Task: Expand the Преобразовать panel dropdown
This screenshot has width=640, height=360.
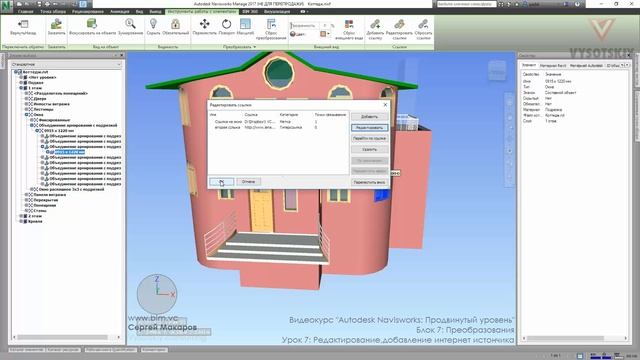Action: tap(240, 47)
